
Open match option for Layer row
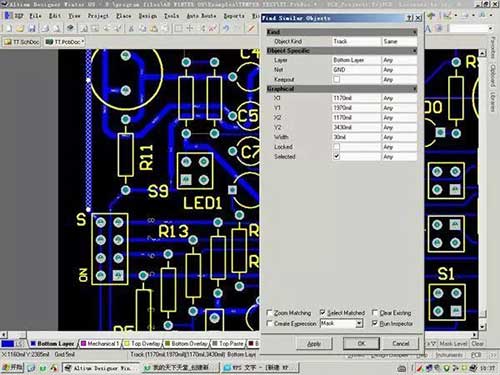399,60
